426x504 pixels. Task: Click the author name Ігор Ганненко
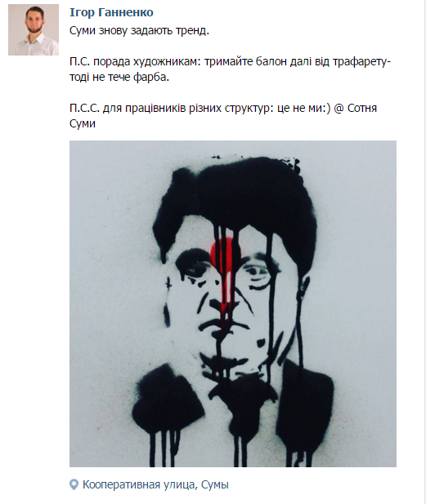111,12
